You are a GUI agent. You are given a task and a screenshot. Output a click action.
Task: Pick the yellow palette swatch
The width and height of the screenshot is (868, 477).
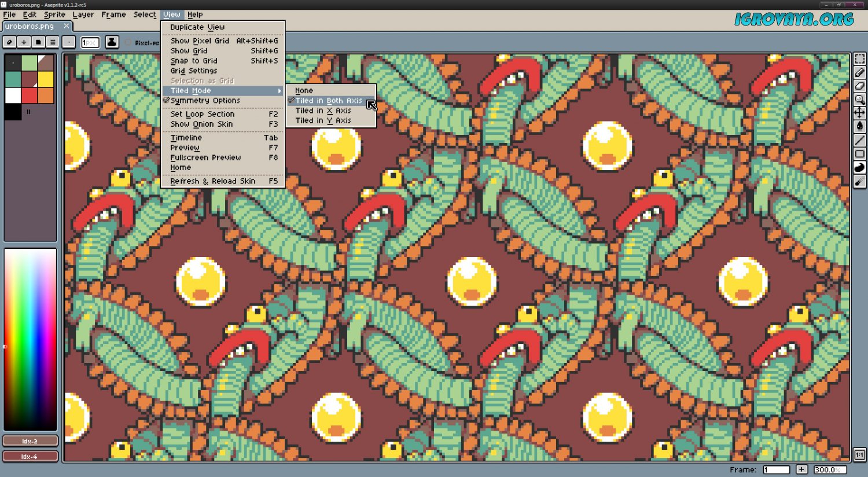pos(46,79)
